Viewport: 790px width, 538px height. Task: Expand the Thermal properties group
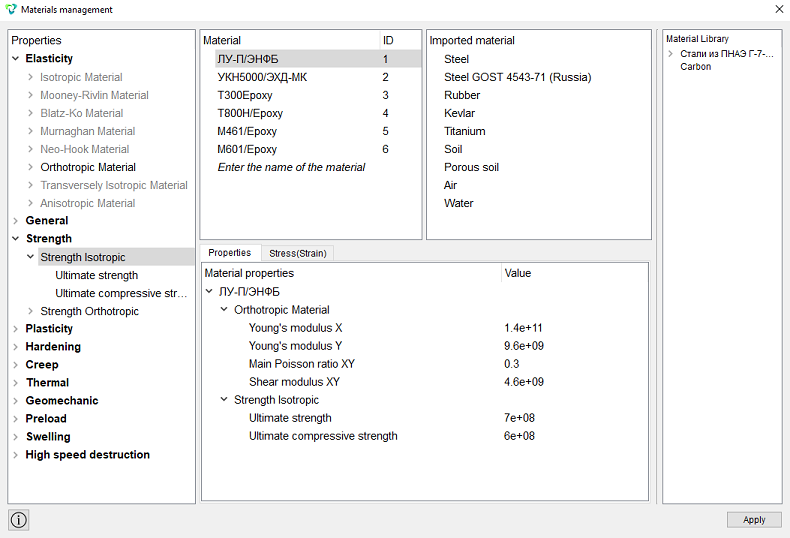(x=16, y=383)
